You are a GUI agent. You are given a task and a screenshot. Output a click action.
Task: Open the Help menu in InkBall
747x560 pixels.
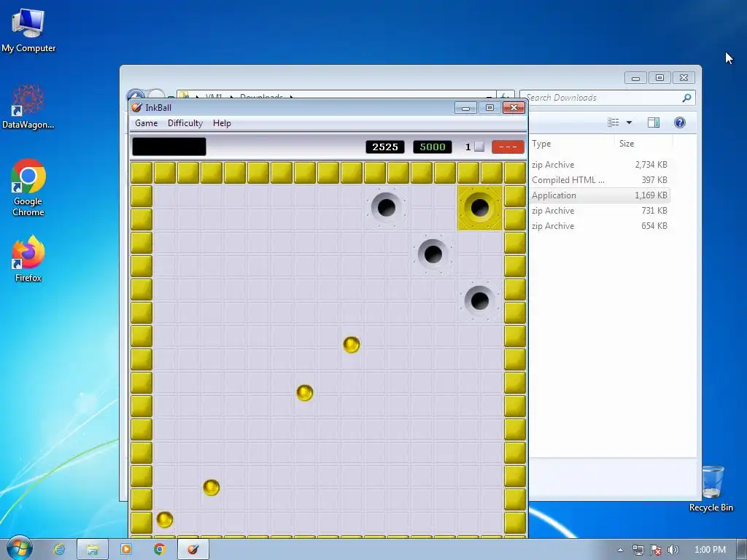[x=222, y=122]
